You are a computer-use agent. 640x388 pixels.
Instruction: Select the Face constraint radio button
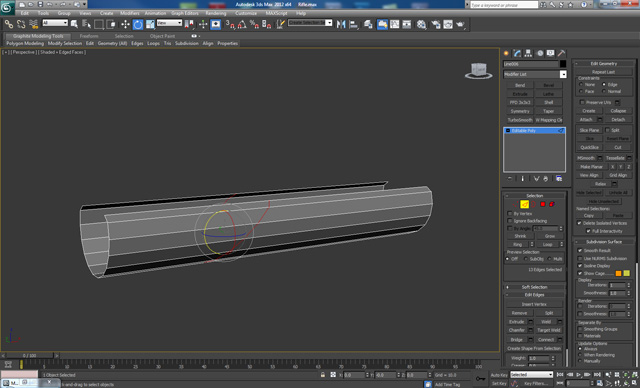[x=581, y=91]
